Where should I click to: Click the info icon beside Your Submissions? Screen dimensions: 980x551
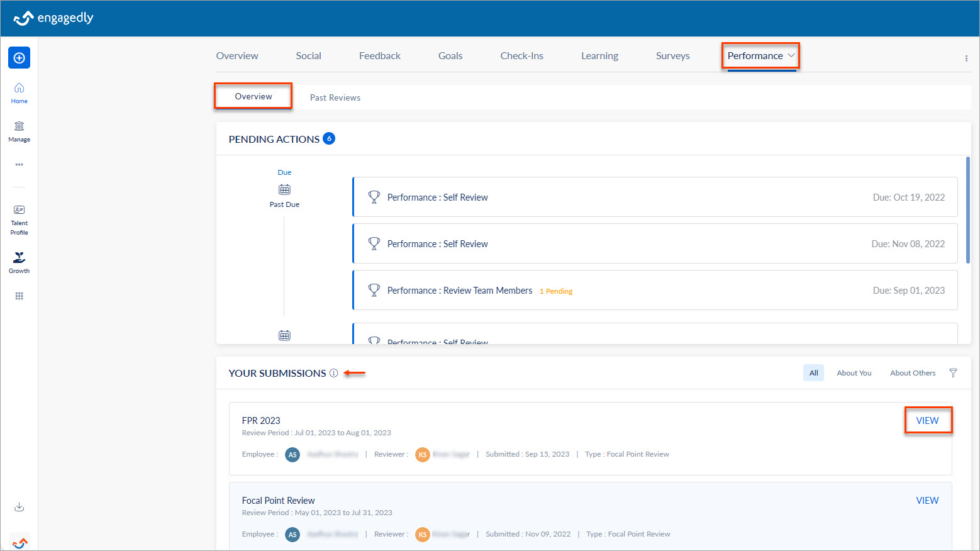[x=333, y=372]
